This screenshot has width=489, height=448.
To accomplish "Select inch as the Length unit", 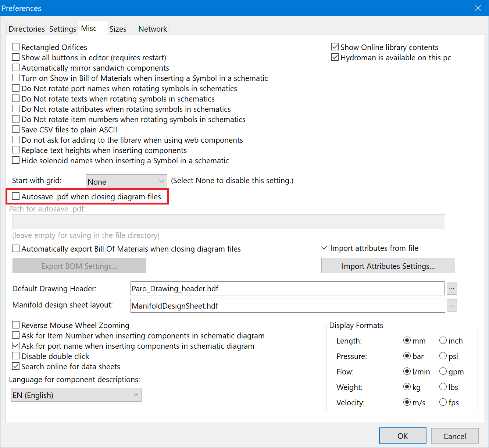I will point(443,340).
